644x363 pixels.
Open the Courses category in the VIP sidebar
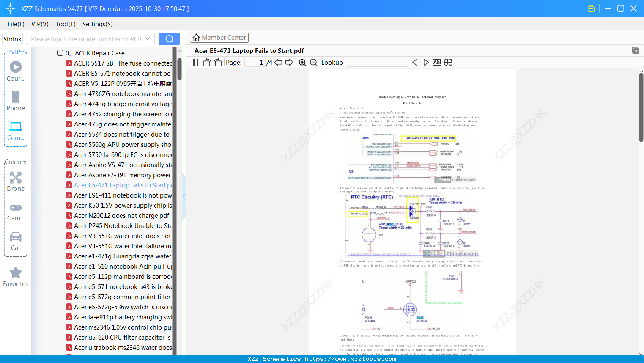point(16,71)
